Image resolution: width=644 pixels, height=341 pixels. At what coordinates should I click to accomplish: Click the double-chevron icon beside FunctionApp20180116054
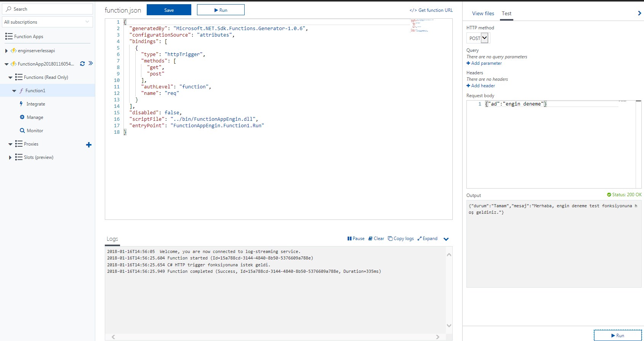tap(91, 63)
